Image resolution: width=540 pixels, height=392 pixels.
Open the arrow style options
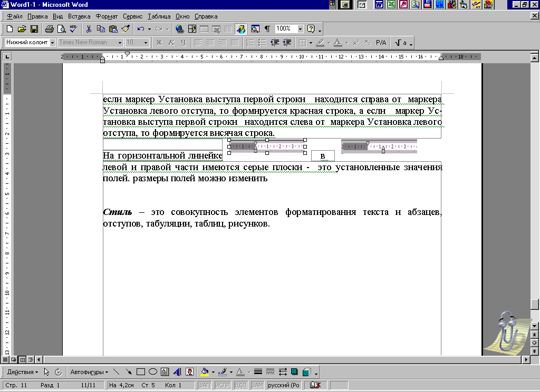tap(283, 371)
